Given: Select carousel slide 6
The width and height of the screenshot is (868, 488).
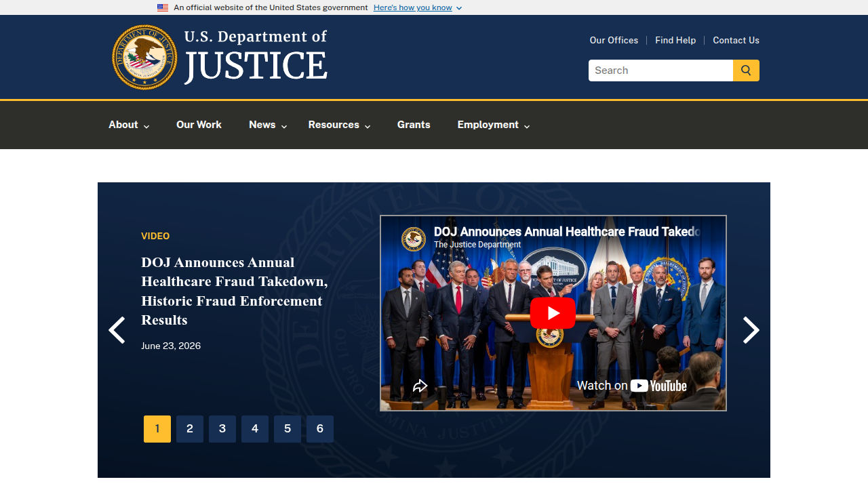Looking at the screenshot, I should click(x=320, y=429).
